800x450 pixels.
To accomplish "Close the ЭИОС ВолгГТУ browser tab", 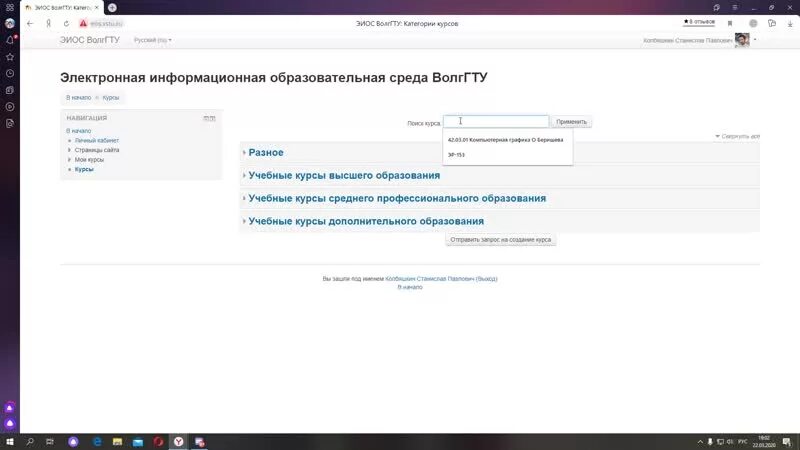I will click(x=96, y=8).
